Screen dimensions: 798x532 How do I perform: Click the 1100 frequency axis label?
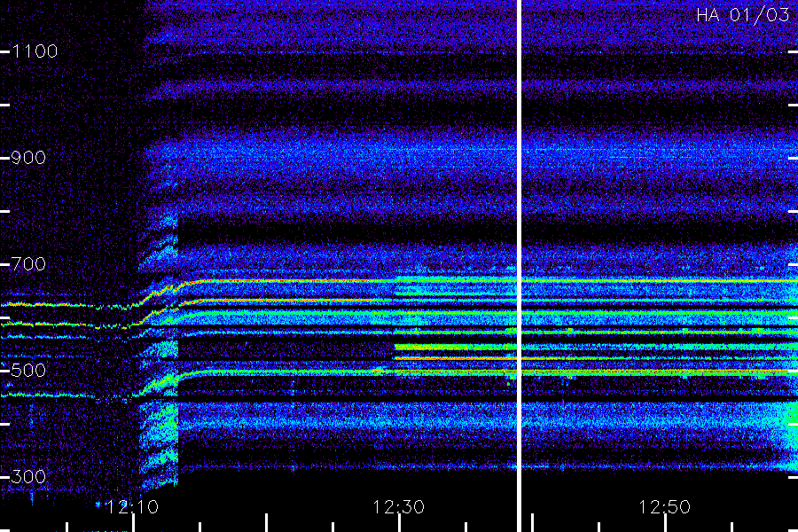pyautogui.click(x=35, y=51)
